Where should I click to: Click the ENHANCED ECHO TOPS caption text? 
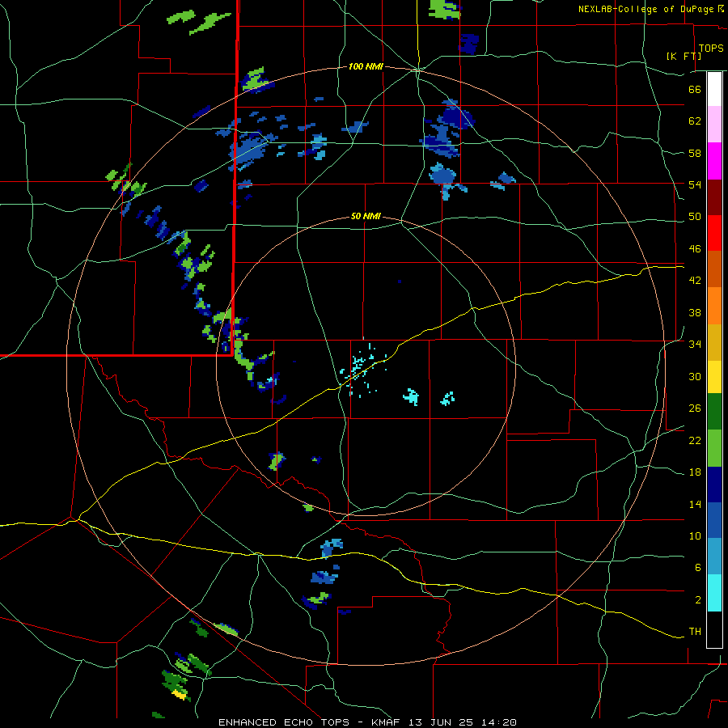click(284, 722)
